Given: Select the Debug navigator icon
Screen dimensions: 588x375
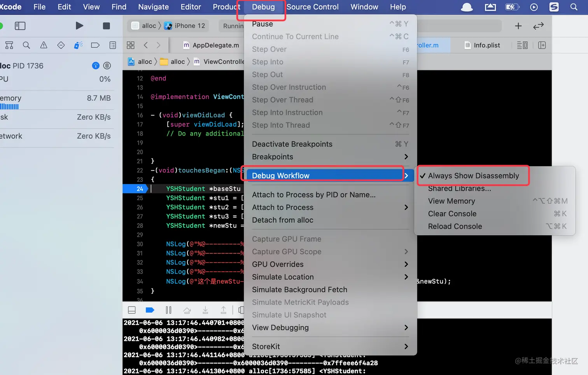Looking at the screenshot, I should 78,45.
